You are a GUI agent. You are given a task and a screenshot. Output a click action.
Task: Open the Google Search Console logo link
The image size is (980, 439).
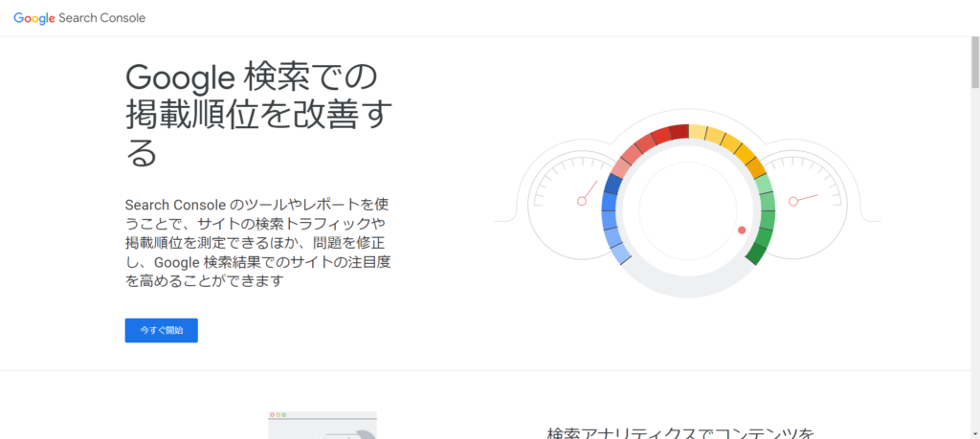pyautogui.click(x=79, y=18)
